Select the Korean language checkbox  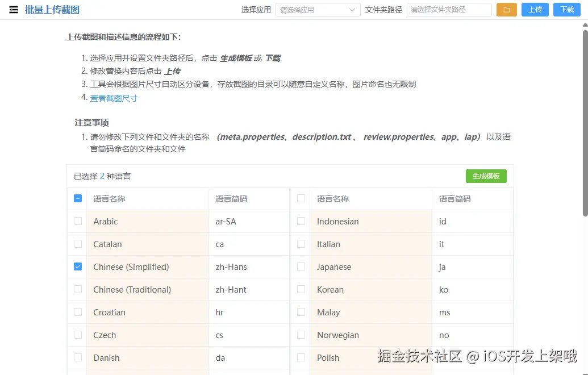tap(301, 289)
